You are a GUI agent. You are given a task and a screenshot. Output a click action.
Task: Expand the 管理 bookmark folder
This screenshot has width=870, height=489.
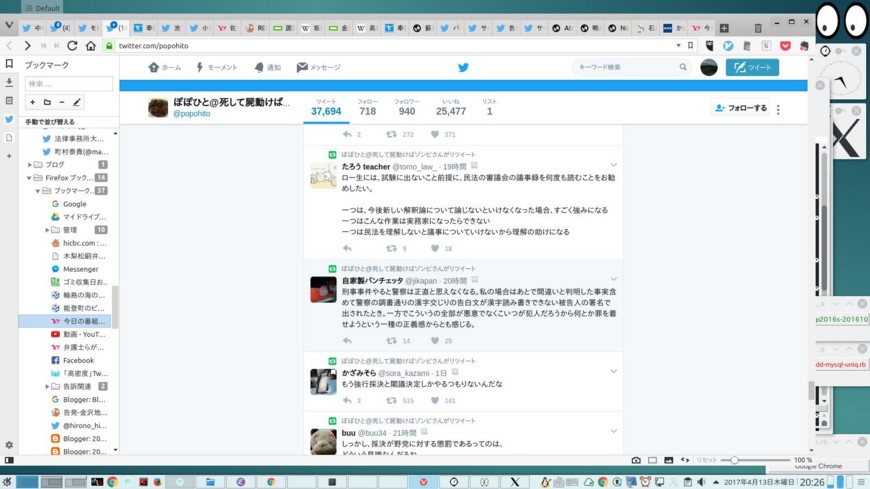coord(47,230)
